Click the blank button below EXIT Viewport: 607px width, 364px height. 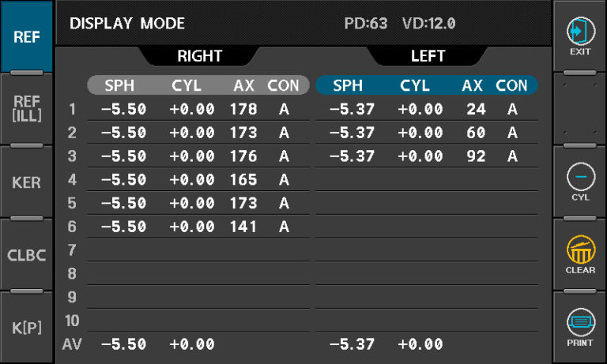580,109
